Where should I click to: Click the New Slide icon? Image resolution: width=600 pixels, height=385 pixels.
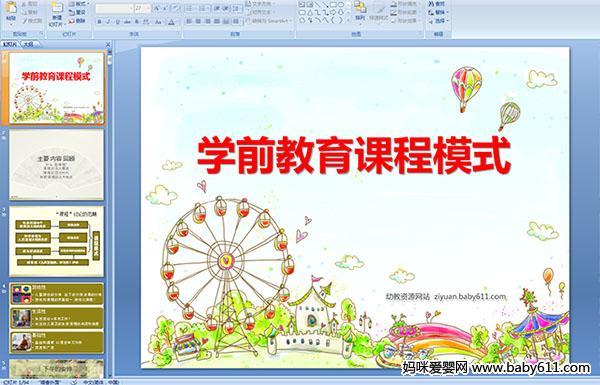pos(57,8)
